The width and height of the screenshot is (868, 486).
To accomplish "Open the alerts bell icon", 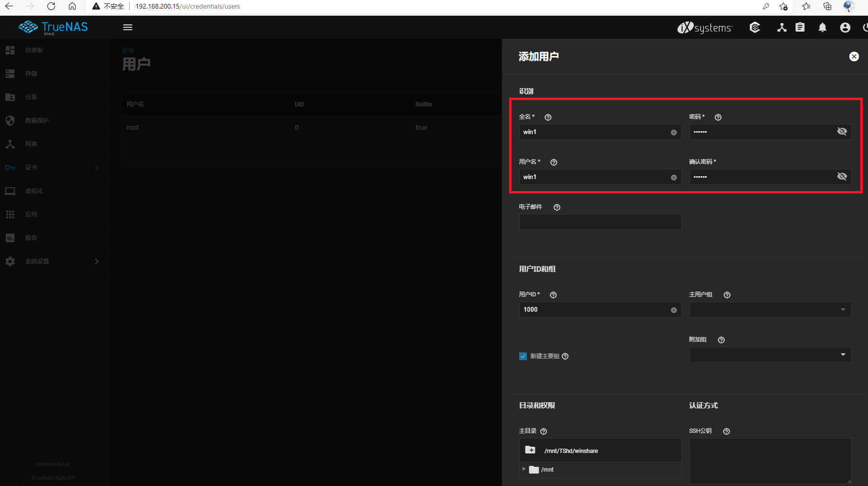I will click(x=823, y=27).
